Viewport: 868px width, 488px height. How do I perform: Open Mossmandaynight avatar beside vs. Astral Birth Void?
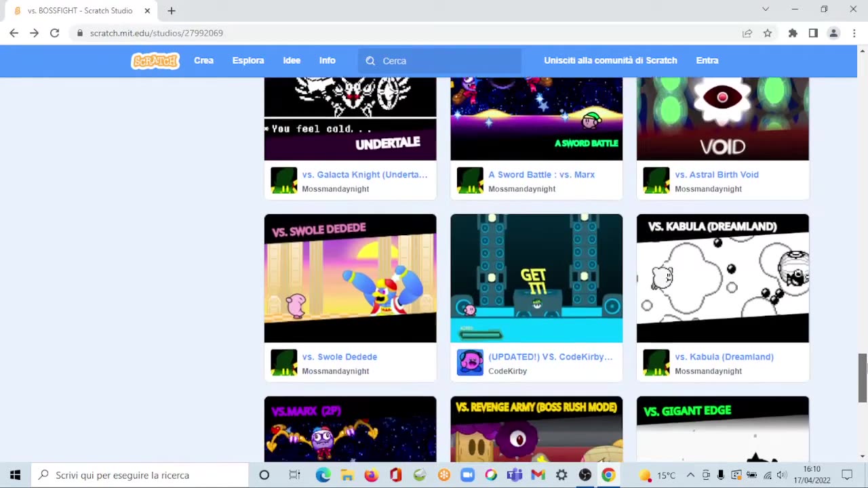point(656,181)
